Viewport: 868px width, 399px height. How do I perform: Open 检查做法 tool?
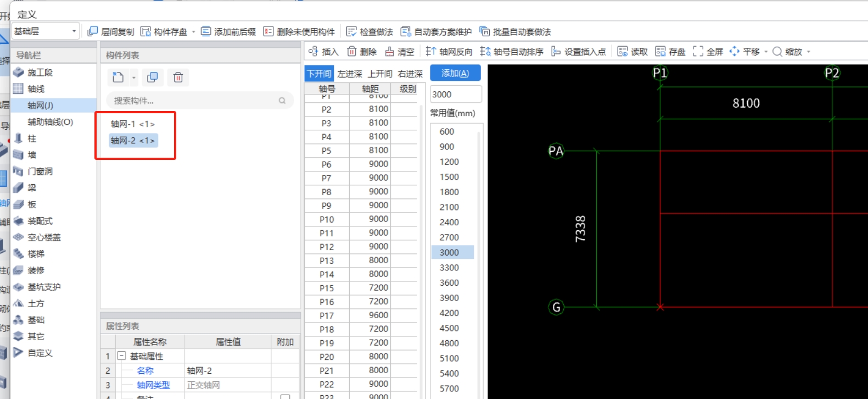(x=370, y=32)
